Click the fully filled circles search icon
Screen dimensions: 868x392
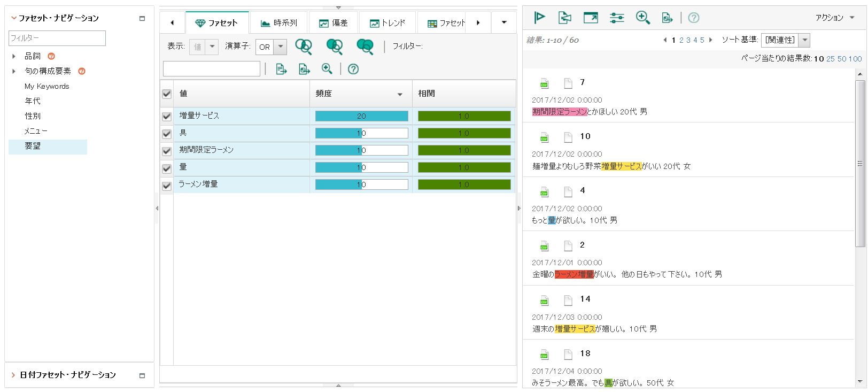[365, 47]
